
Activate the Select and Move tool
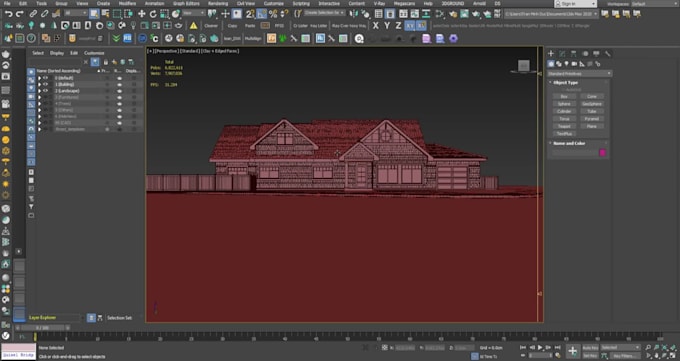[141, 14]
